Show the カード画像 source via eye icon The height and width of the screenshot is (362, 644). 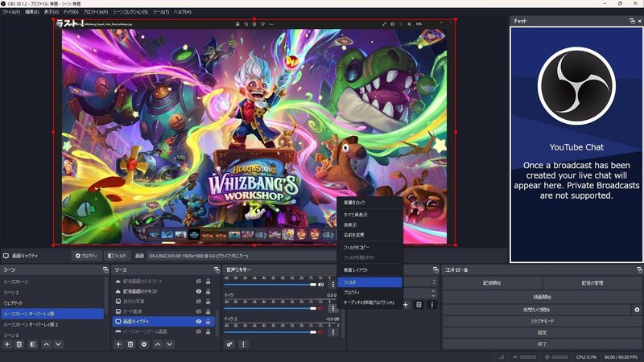coord(199,311)
